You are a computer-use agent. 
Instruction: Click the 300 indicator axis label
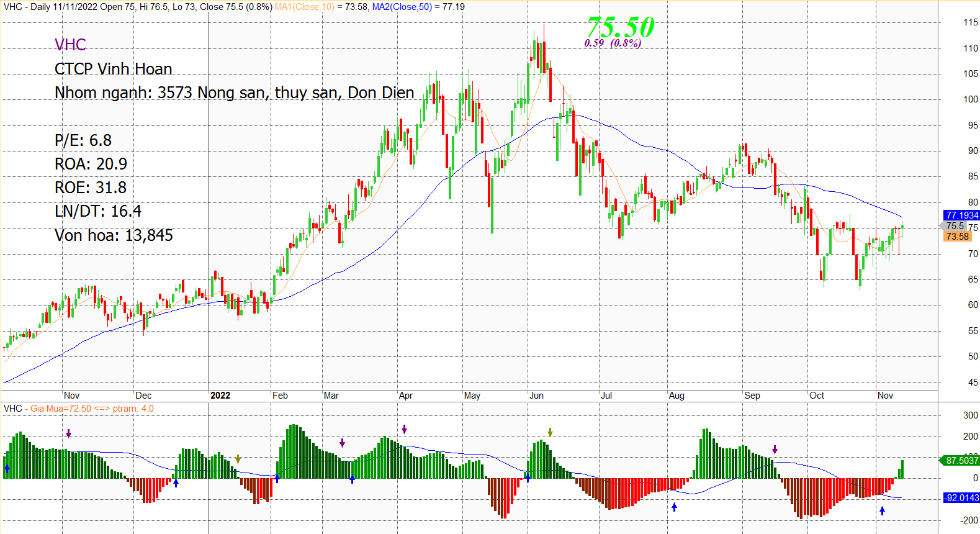pos(971,415)
